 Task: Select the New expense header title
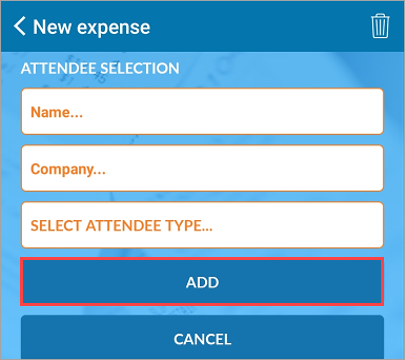92,27
